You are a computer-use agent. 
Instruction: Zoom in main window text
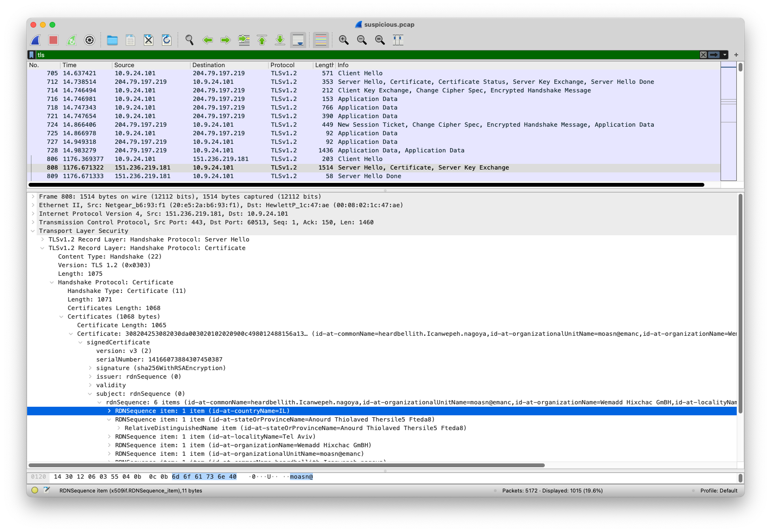(x=344, y=40)
